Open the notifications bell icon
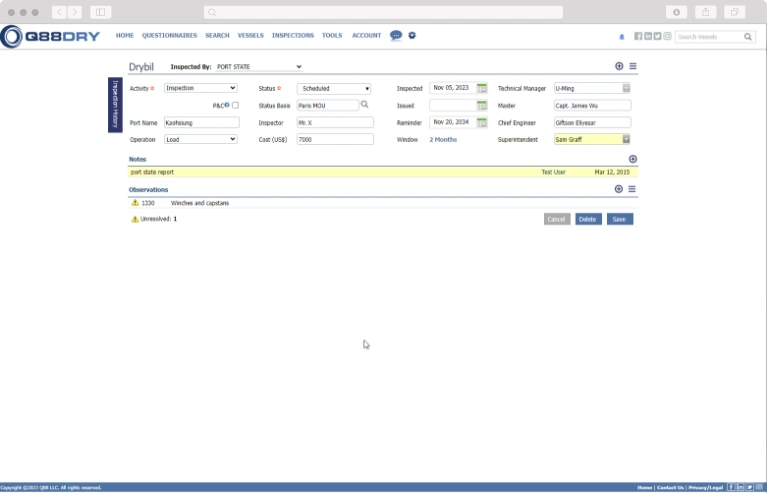The image size is (767, 493). 622,37
